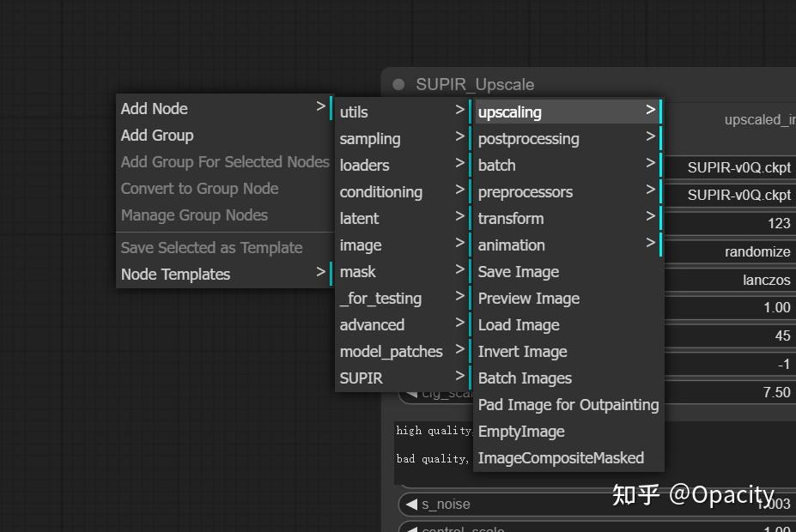The height and width of the screenshot is (532, 796).
Task: Click the randomize seed control dropdown
Action: click(730, 251)
